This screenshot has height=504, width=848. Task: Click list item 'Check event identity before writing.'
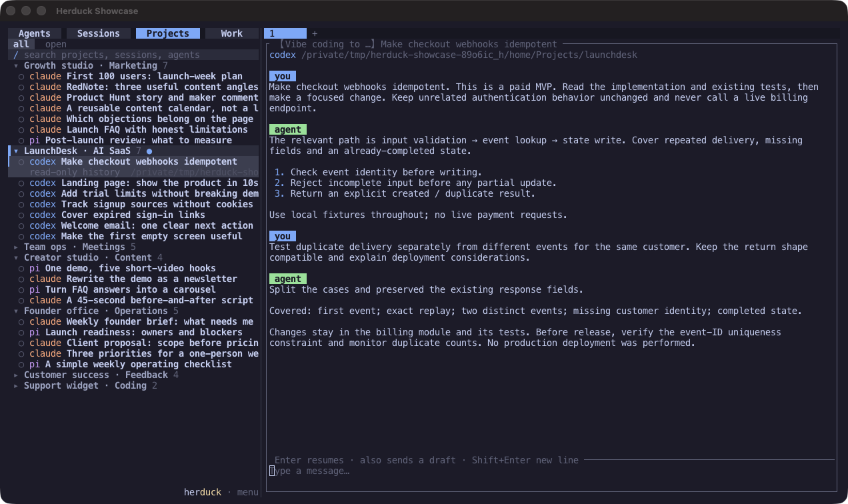click(386, 172)
